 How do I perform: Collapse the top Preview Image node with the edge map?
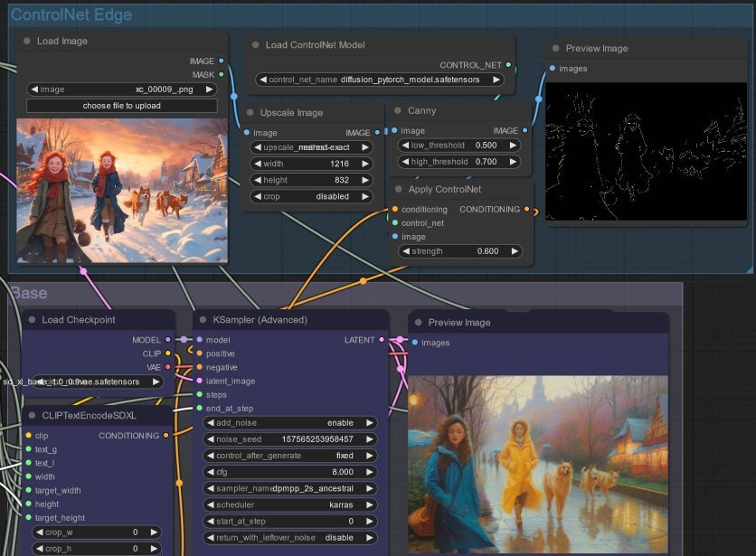pyautogui.click(x=555, y=48)
